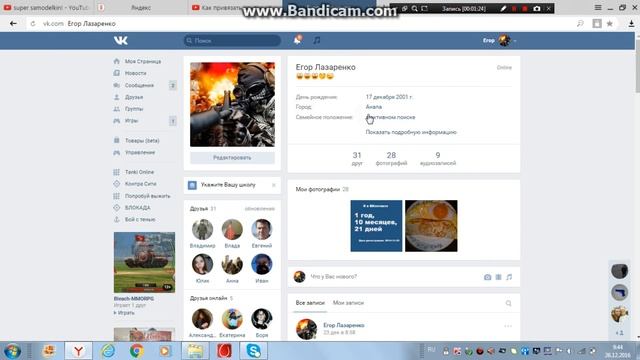Click the 31 друг counter
This screenshot has width=640, height=360.
coord(357,158)
